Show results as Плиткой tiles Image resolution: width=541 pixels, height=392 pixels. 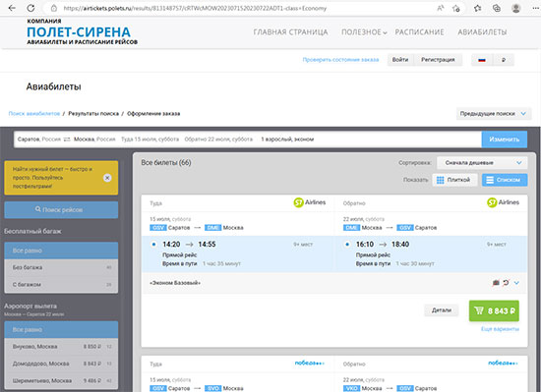click(x=454, y=180)
